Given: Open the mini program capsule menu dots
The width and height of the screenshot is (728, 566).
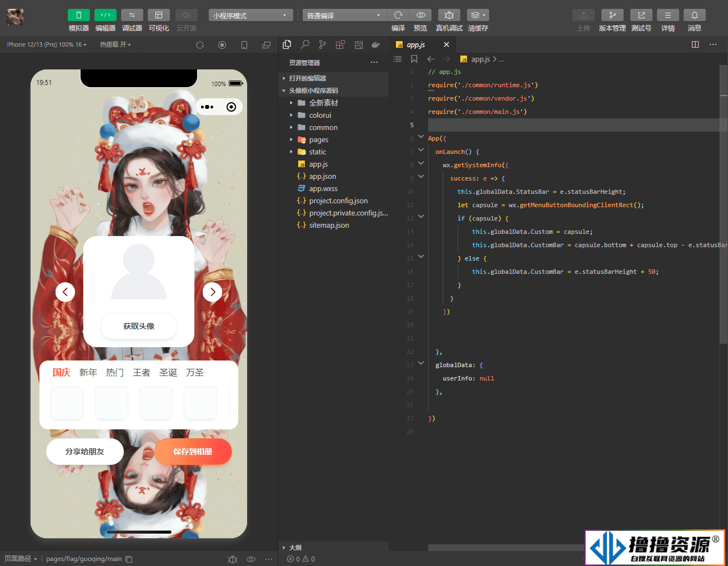Looking at the screenshot, I should click(207, 107).
